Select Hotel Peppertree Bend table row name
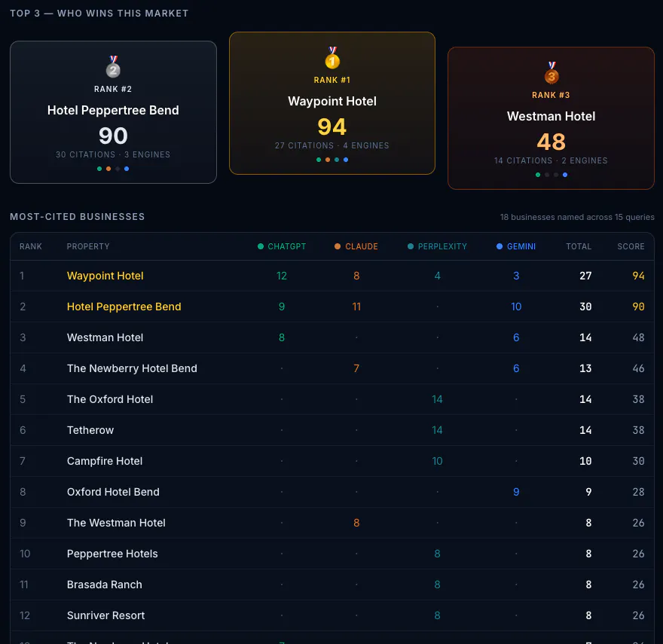Image resolution: width=663 pixels, height=644 pixels. (x=124, y=307)
